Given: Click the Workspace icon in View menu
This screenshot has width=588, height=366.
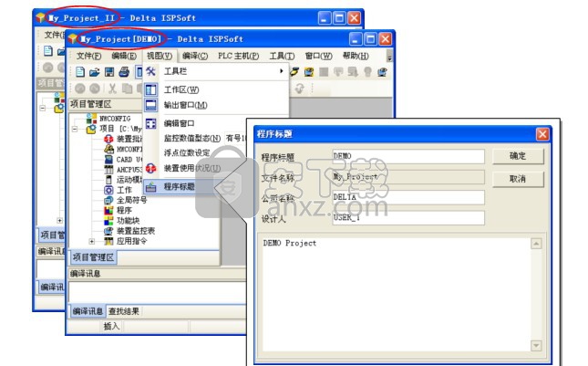Looking at the screenshot, I should (x=150, y=89).
